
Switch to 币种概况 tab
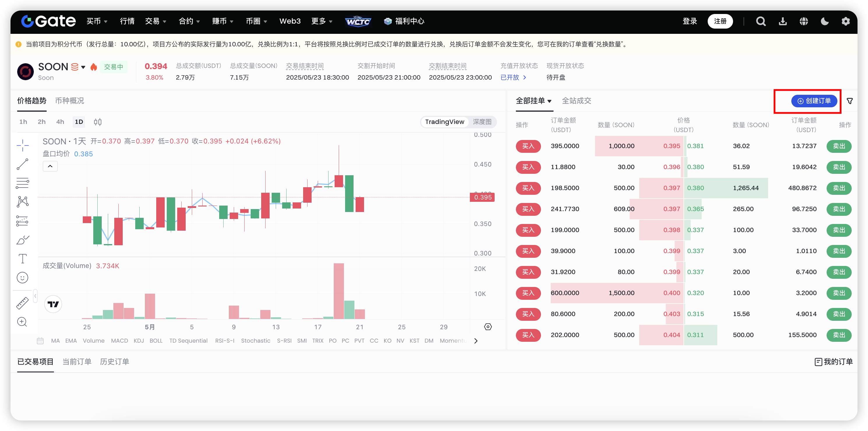click(69, 101)
